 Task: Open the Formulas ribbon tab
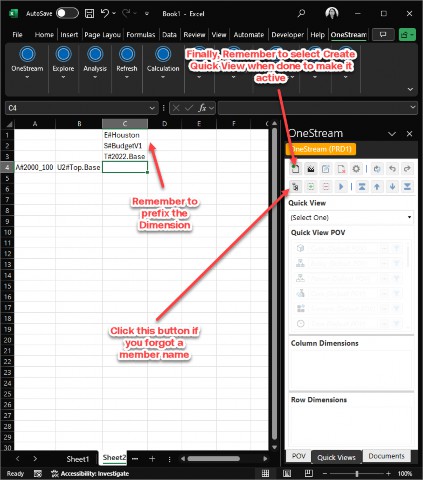click(x=141, y=35)
